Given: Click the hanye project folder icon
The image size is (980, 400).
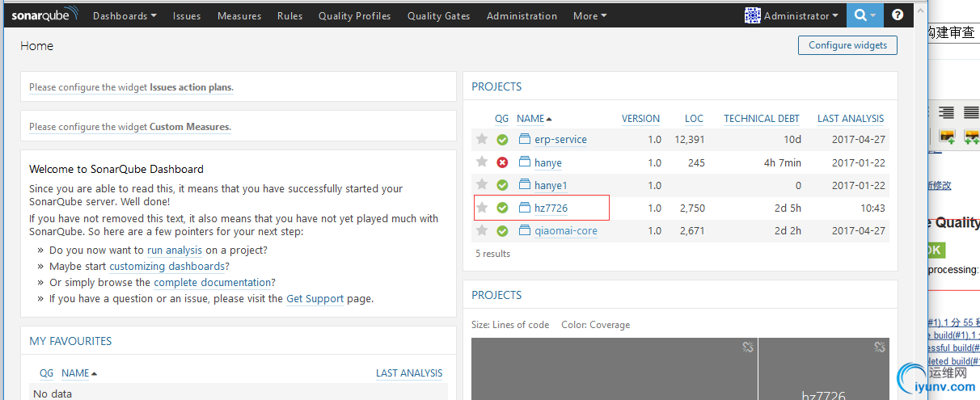Looking at the screenshot, I should pyautogui.click(x=524, y=162).
